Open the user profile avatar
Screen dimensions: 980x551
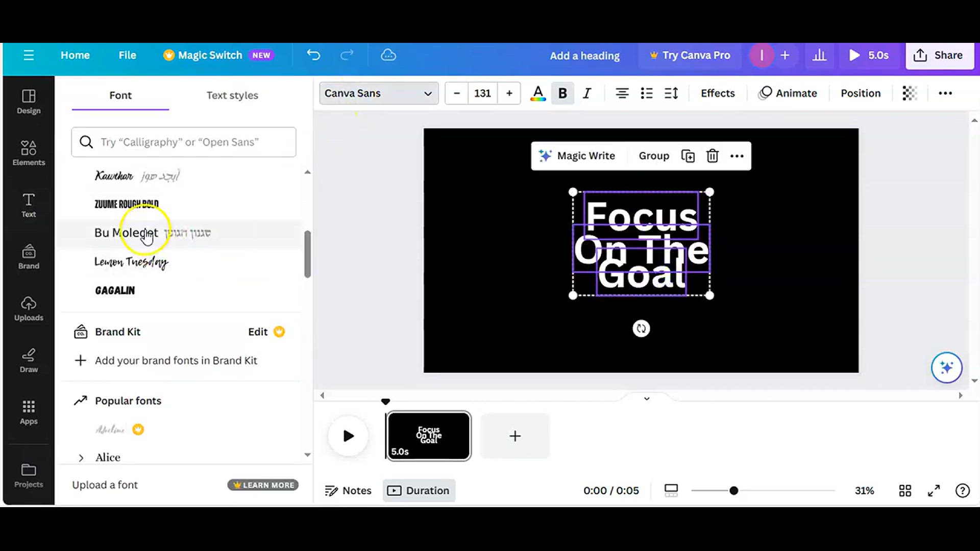click(x=762, y=55)
